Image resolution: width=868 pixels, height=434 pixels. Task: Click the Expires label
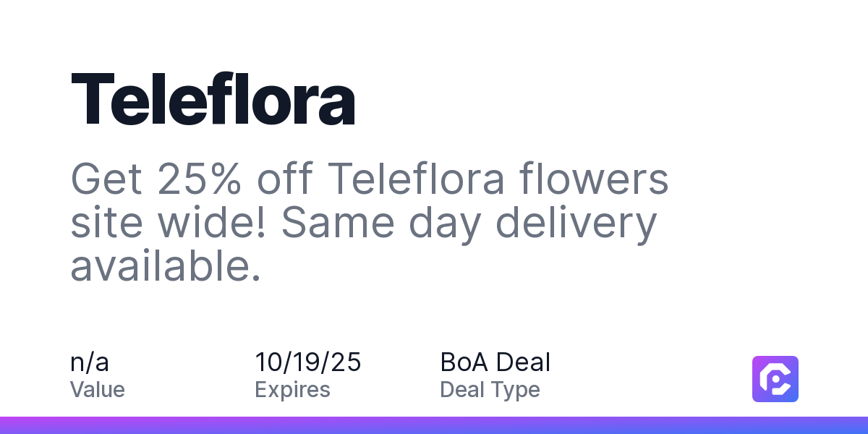pos(292,391)
